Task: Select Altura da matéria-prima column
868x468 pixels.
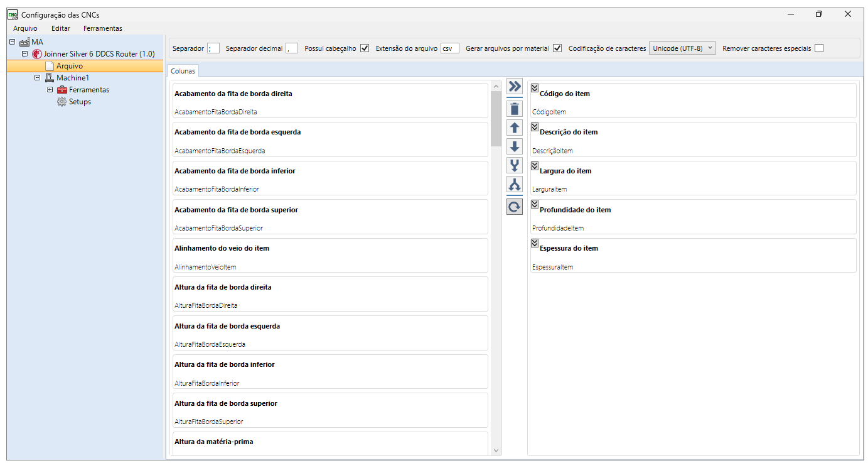Action: pos(330,444)
